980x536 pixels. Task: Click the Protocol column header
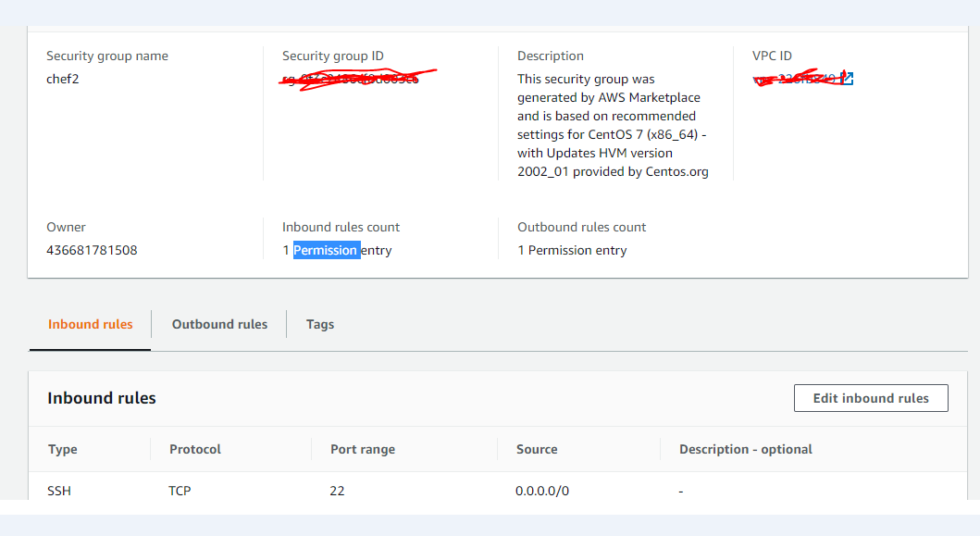[x=195, y=449]
